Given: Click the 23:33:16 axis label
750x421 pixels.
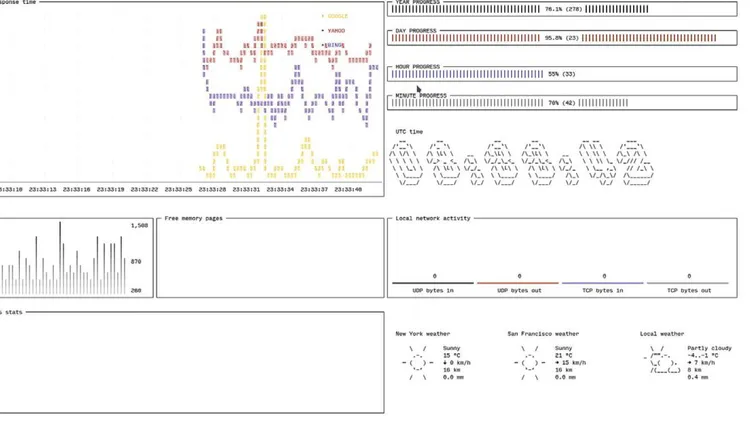Looking at the screenshot, I should pos(77,189).
